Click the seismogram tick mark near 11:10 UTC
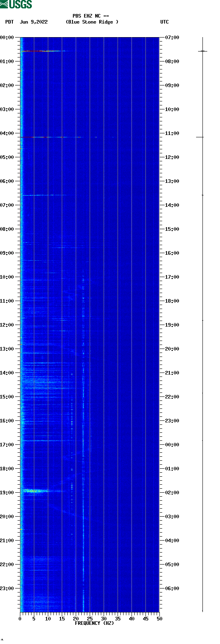 pyautogui.click(x=200, y=137)
